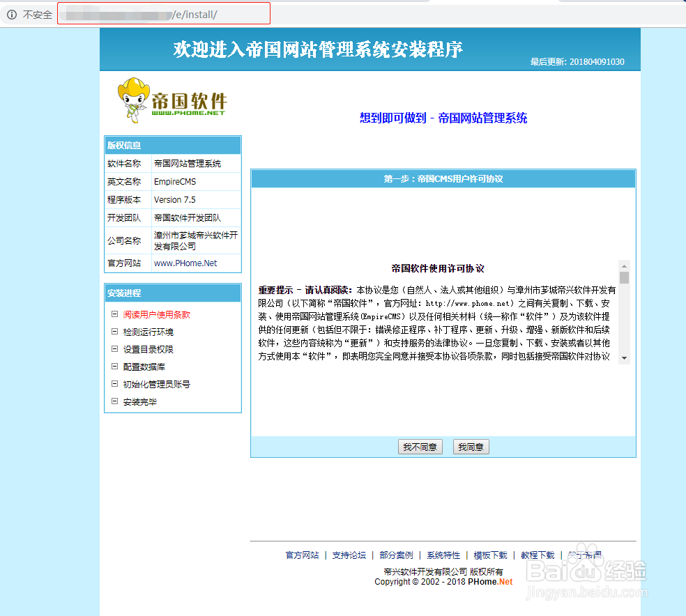686x616 pixels.
Task: Select the 安装完毕 step text
Action: [140, 402]
